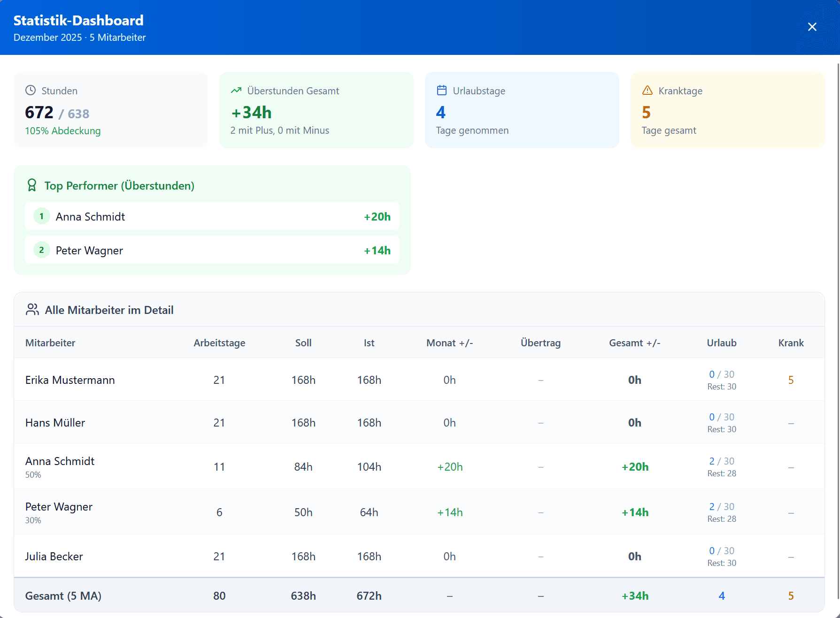Click the warning triangle icon beside Kranktage
This screenshot has width=840, height=618.
[x=647, y=90]
